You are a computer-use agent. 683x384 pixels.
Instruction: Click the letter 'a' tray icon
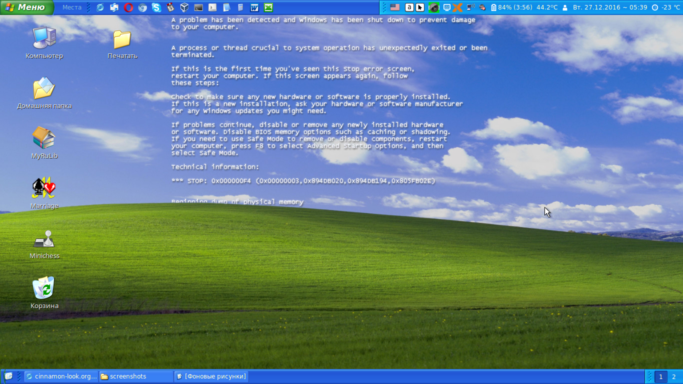(409, 7)
